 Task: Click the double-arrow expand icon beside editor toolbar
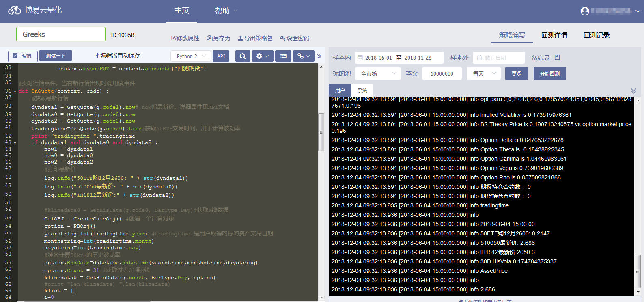click(319, 56)
